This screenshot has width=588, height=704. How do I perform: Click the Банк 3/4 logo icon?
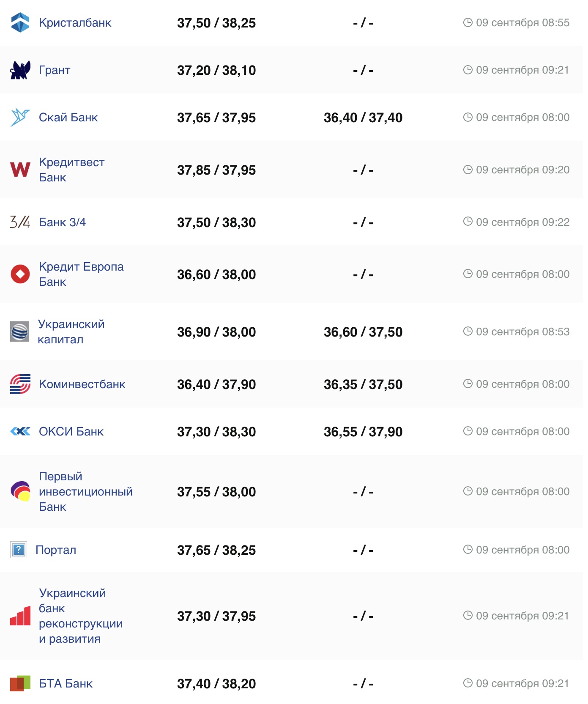point(20,222)
